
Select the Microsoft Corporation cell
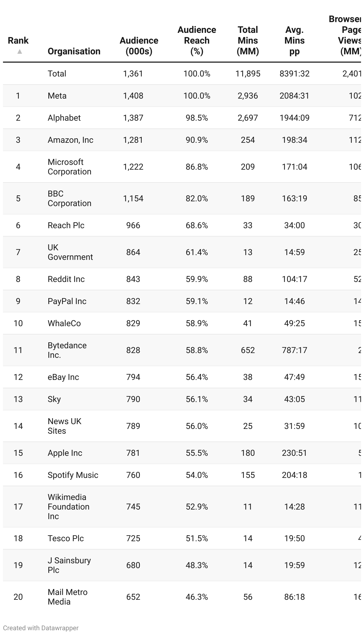coord(69,167)
